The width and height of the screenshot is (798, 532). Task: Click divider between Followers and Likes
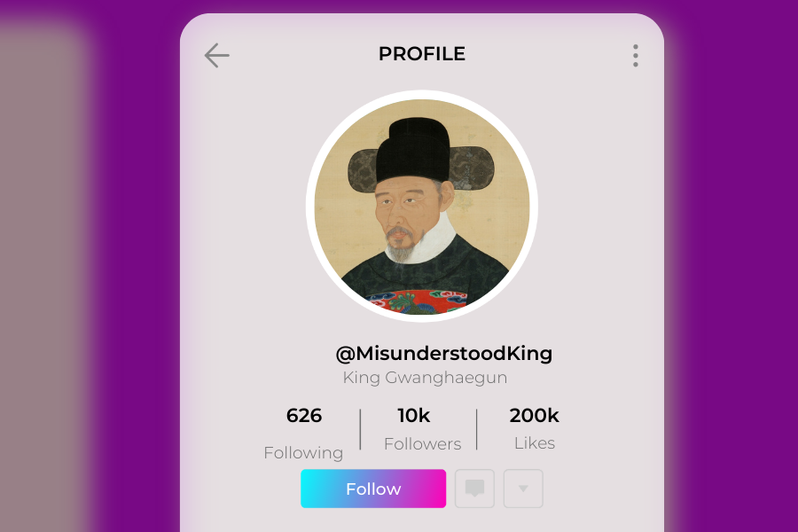(x=477, y=429)
